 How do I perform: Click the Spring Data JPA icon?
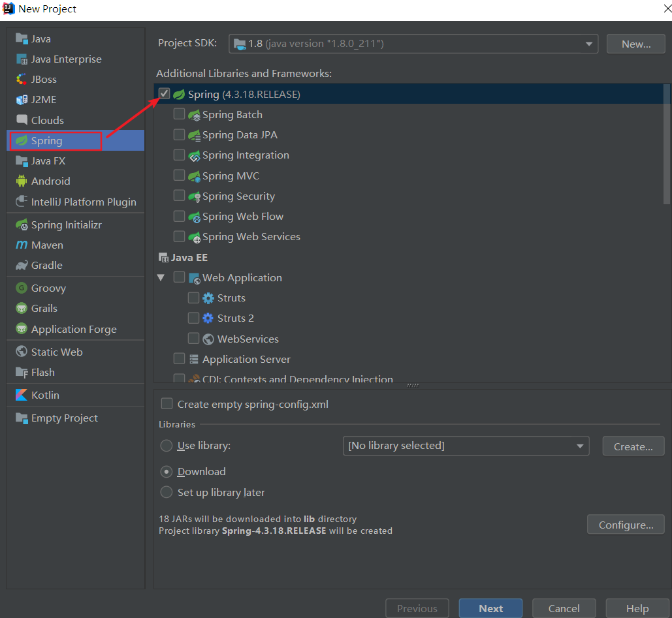[x=194, y=135]
